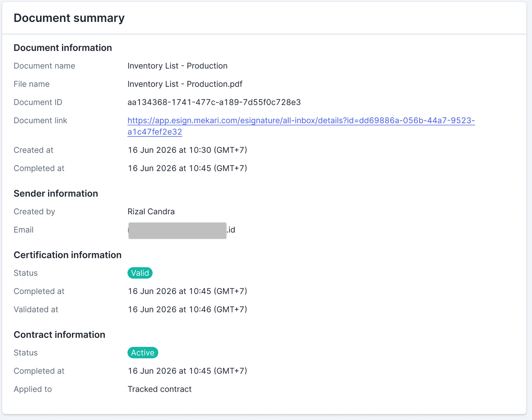Image resolution: width=532 pixels, height=420 pixels.
Task: Click the Document summary heading
Action: pos(69,18)
